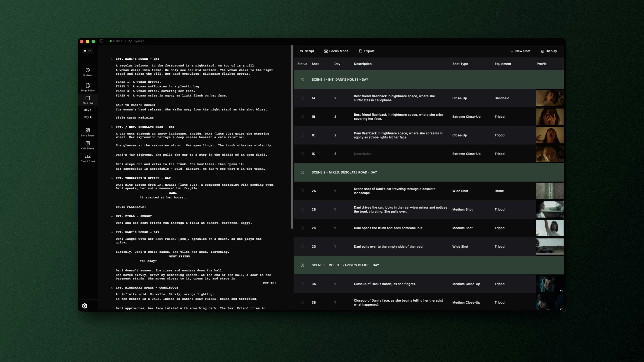The width and height of the screenshot is (644, 362).
Task: Open PreVis thumbnail for shot 2C
Action: coord(550,228)
